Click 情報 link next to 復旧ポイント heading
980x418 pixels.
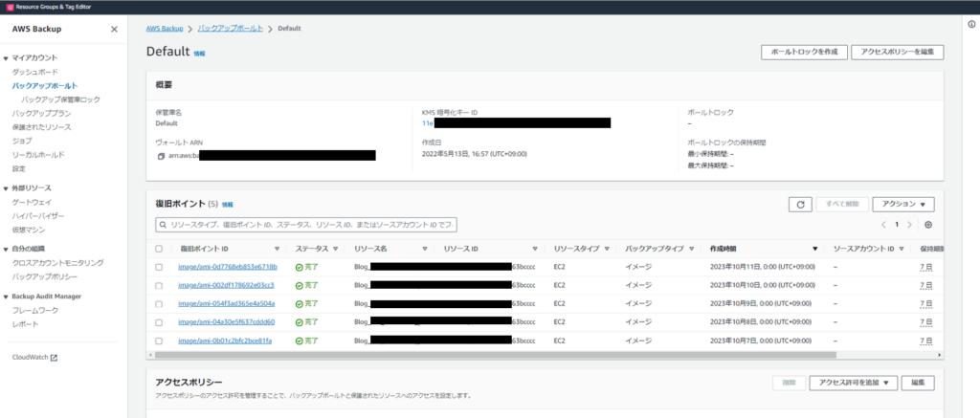[x=228, y=205]
